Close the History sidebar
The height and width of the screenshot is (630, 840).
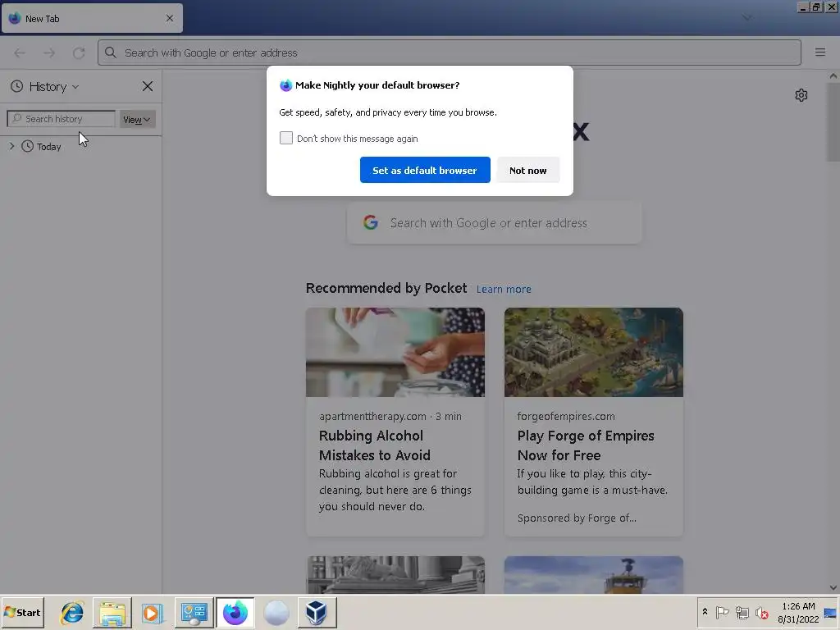pyautogui.click(x=148, y=86)
